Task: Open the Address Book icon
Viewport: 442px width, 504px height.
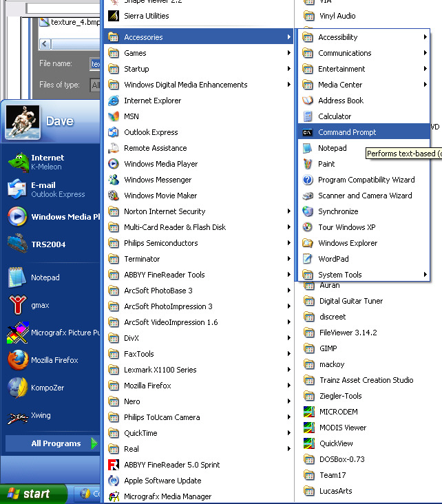Action: coord(308,101)
